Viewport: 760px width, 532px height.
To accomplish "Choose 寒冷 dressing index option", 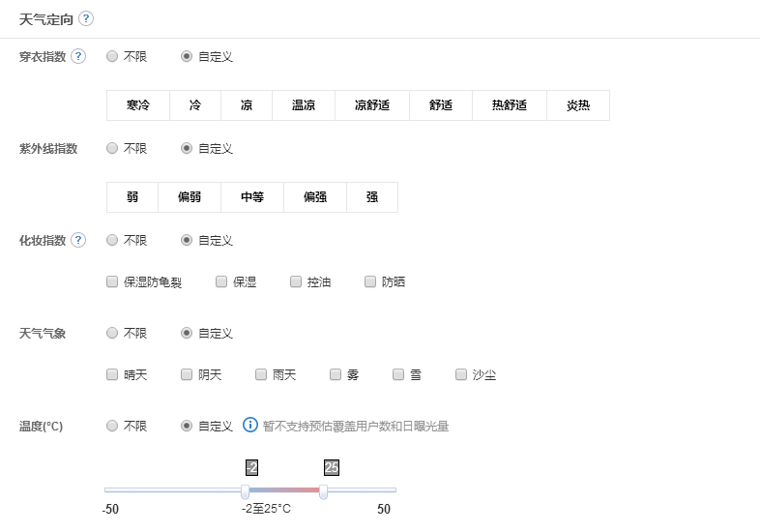I will point(138,105).
